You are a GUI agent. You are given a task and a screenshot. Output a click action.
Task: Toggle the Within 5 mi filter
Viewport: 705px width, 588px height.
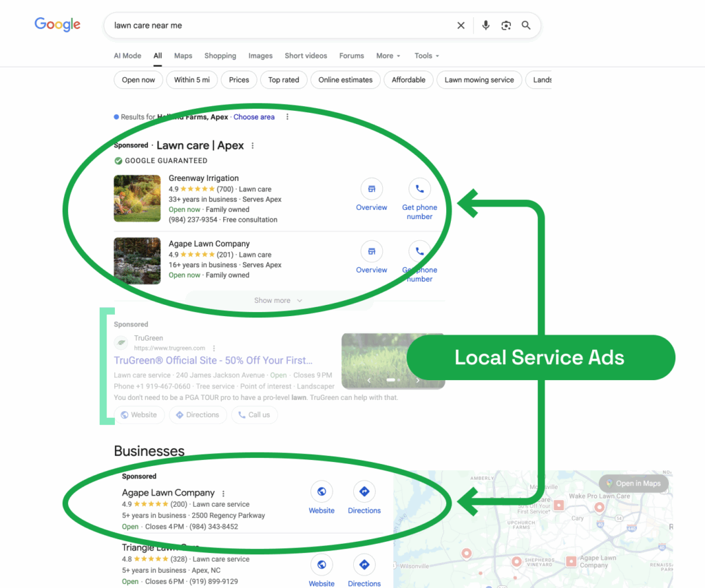[191, 79]
